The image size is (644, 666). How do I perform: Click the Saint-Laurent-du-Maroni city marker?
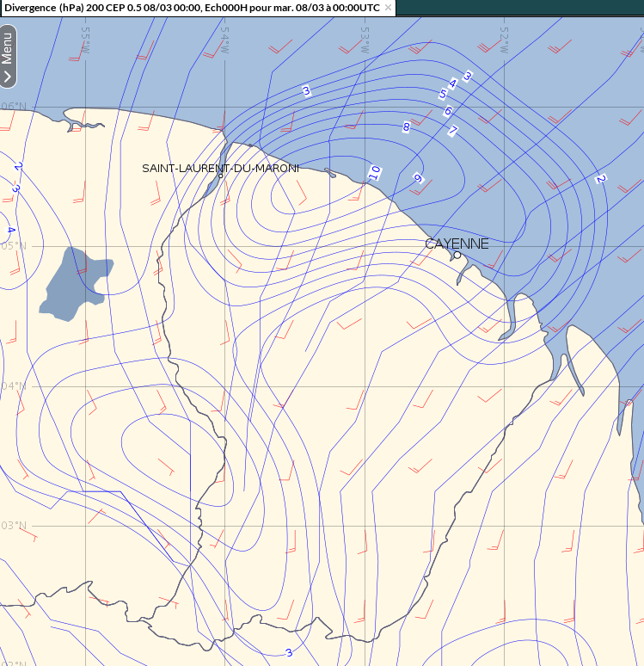[221, 176]
